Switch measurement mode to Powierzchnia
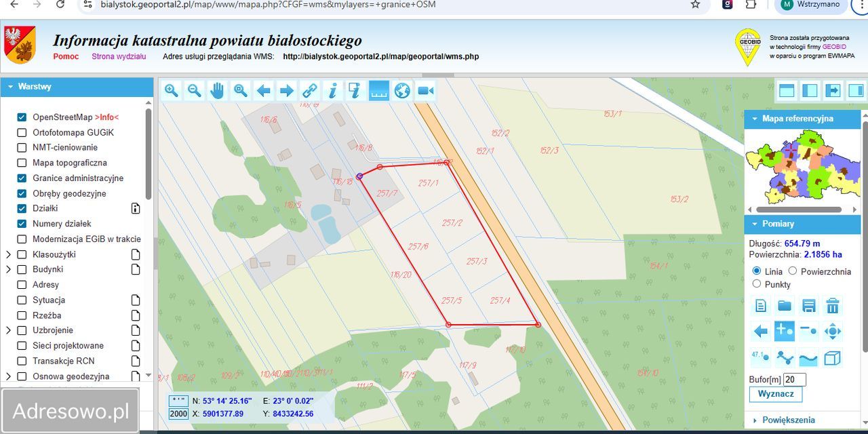The width and height of the screenshot is (868, 434). (x=792, y=271)
